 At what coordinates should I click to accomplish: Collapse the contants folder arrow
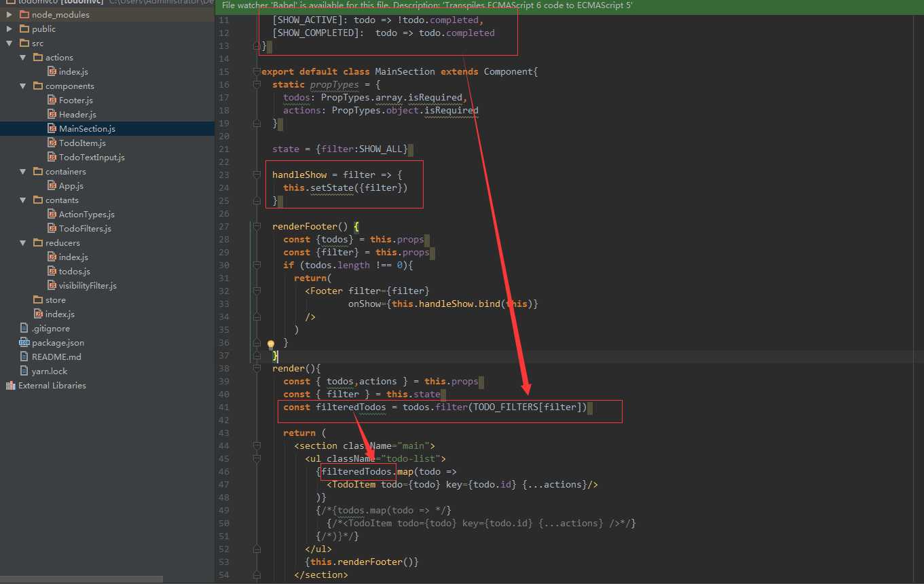click(x=23, y=200)
